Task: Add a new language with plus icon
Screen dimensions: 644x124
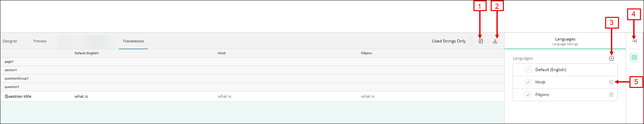Action: (612, 58)
